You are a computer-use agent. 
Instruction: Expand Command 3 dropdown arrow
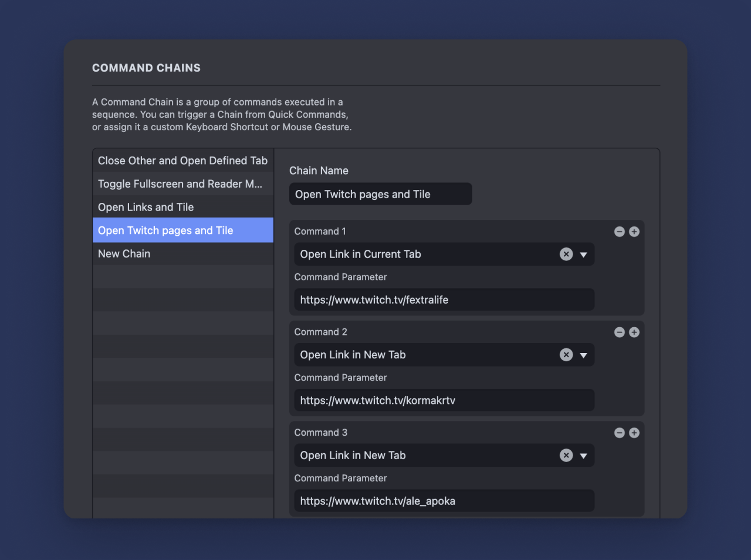coord(584,456)
